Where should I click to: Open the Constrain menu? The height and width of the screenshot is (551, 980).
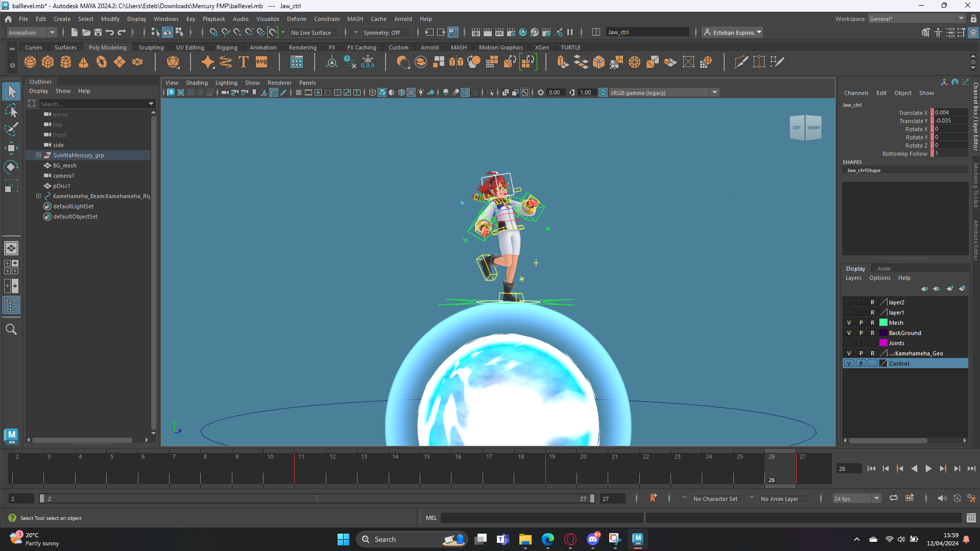[326, 19]
